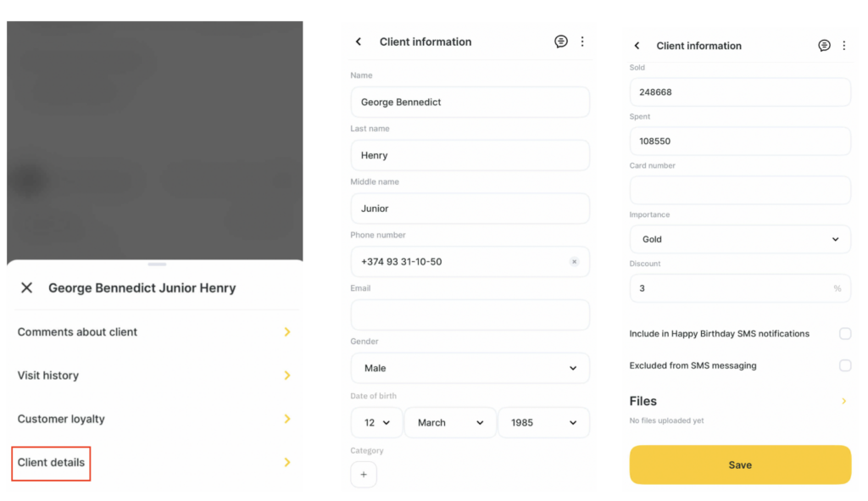
Task: Tap back arrow on the screen with Name field
Action: pyautogui.click(x=359, y=42)
